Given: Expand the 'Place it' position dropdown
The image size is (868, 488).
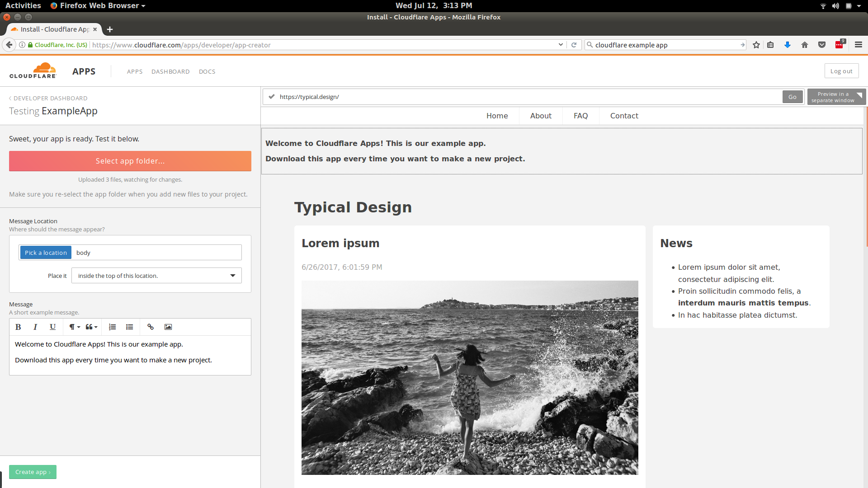Looking at the screenshot, I should tap(156, 276).
